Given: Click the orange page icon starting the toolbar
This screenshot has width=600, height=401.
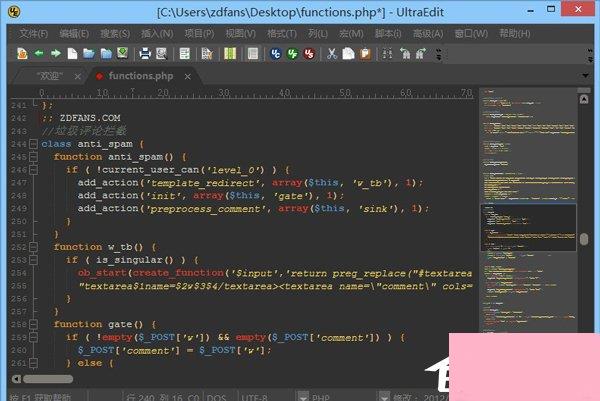Looking at the screenshot, I should [22, 54].
